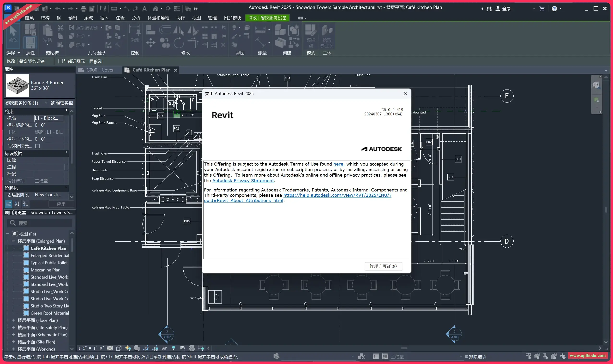This screenshot has width=613, height=364.
Task: Open the 餐饮服务设备 (1) filter dropdown
Action: point(46,103)
